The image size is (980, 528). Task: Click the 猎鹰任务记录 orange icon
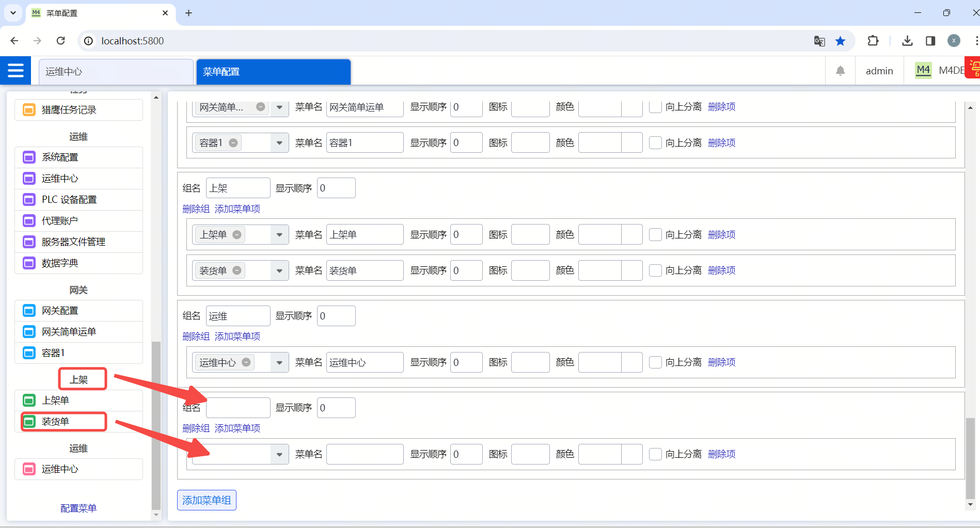tap(29, 110)
